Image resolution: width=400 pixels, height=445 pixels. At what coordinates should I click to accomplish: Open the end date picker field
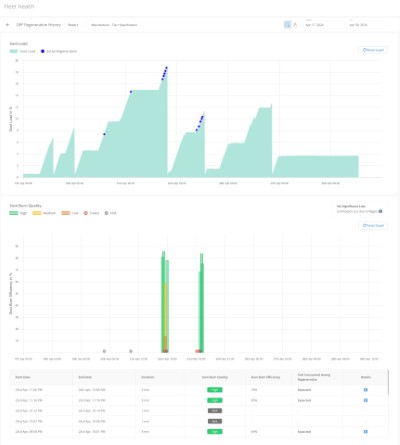coord(367,24)
